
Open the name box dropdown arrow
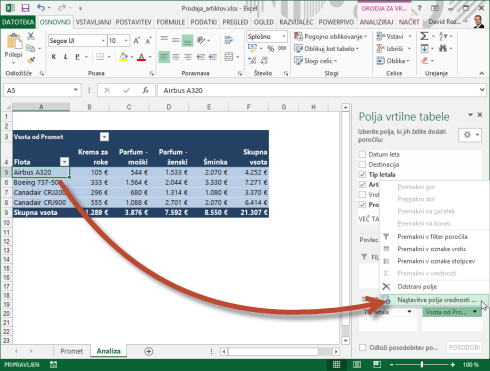click(x=76, y=90)
